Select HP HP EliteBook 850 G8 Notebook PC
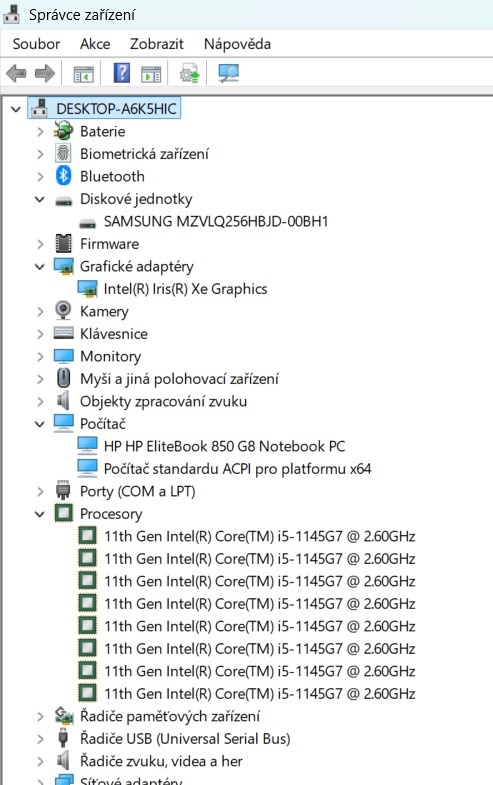Image resolution: width=493 pixels, height=785 pixels. click(224, 446)
